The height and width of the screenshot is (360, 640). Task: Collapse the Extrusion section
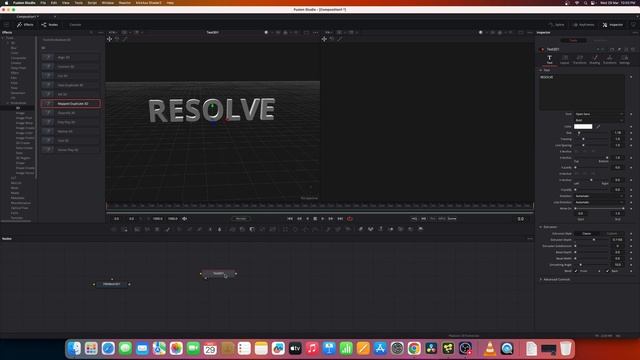pos(541,227)
